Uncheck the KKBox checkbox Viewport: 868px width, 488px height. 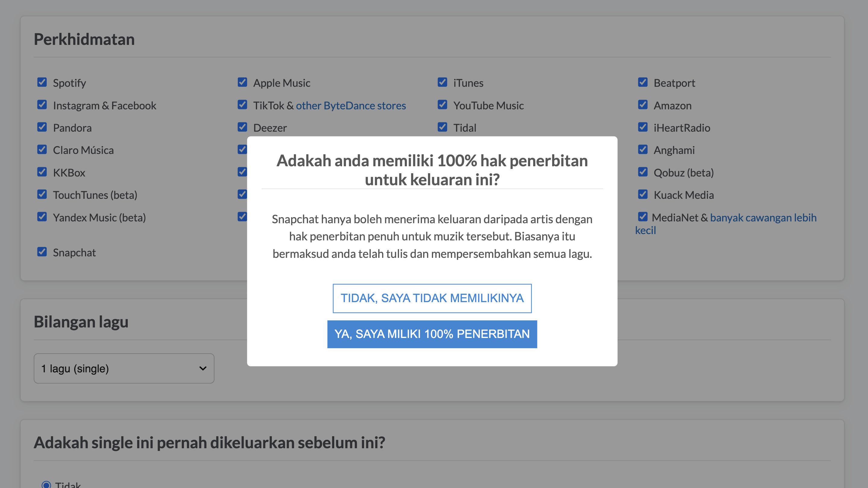click(x=42, y=172)
